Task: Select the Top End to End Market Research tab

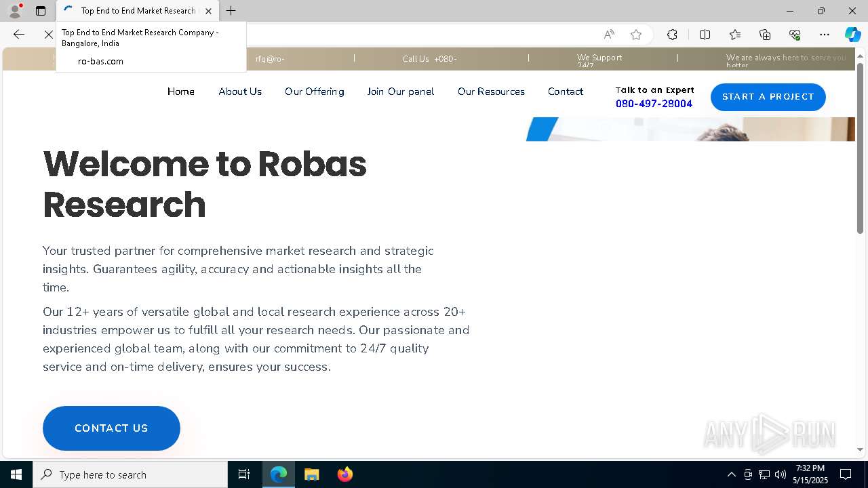Action: (x=138, y=11)
